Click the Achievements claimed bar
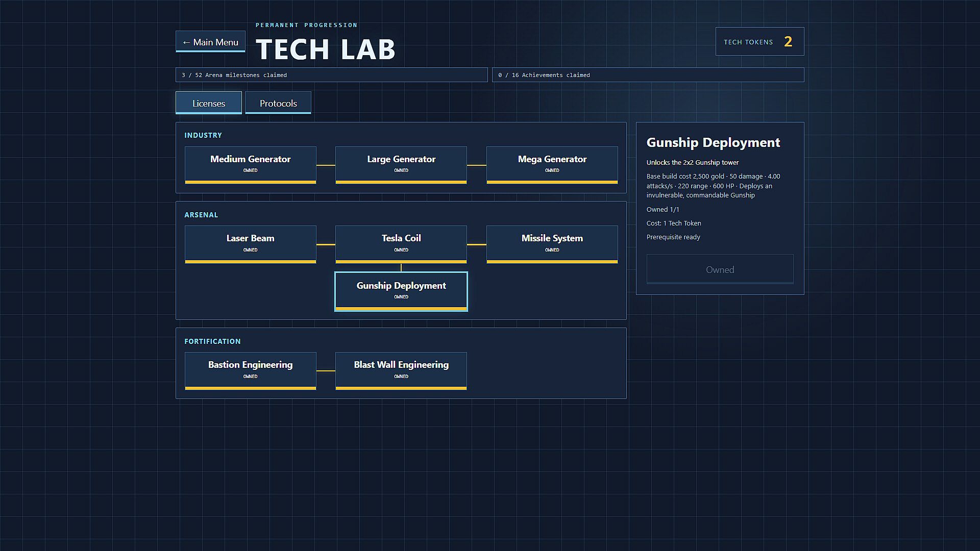The width and height of the screenshot is (980, 551). pos(648,75)
